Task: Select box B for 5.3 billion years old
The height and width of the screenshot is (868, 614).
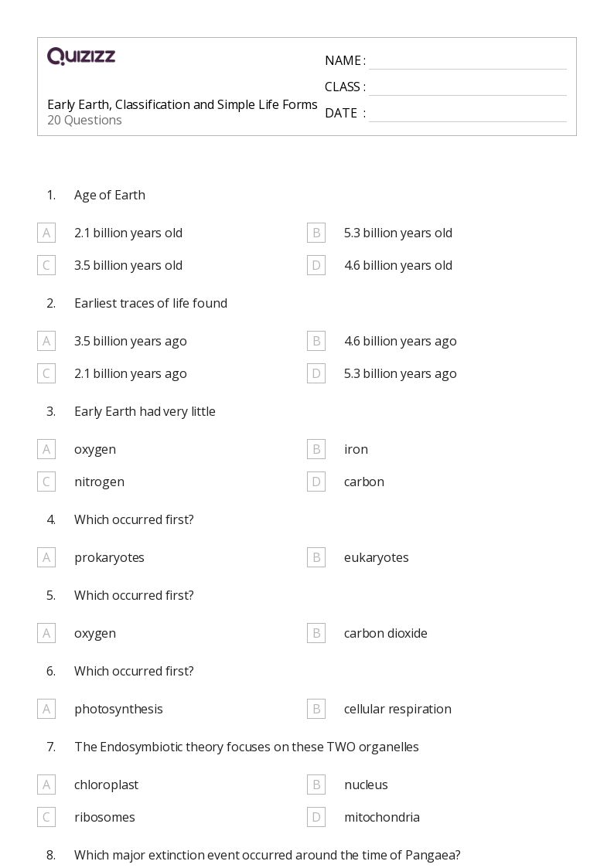Action: (x=316, y=233)
